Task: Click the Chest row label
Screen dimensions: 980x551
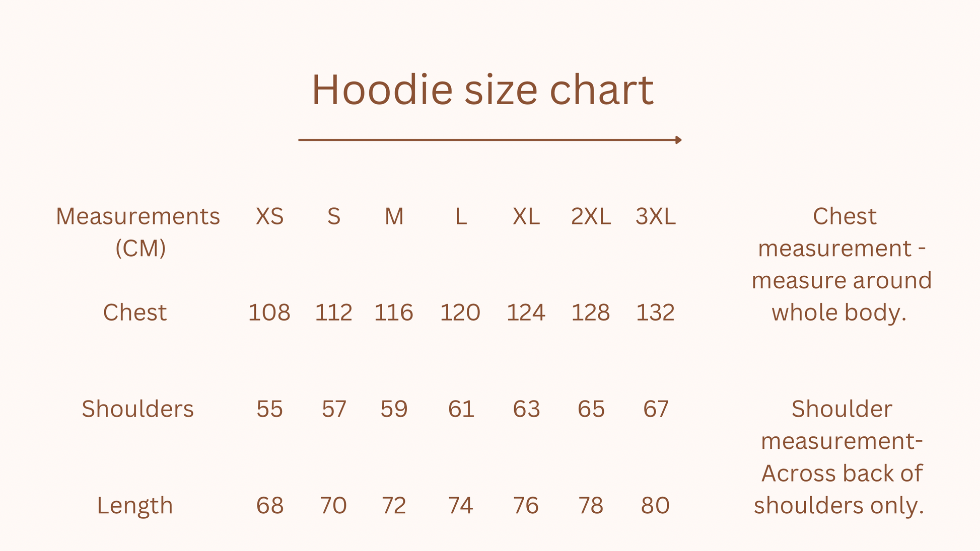Action: click(x=134, y=312)
